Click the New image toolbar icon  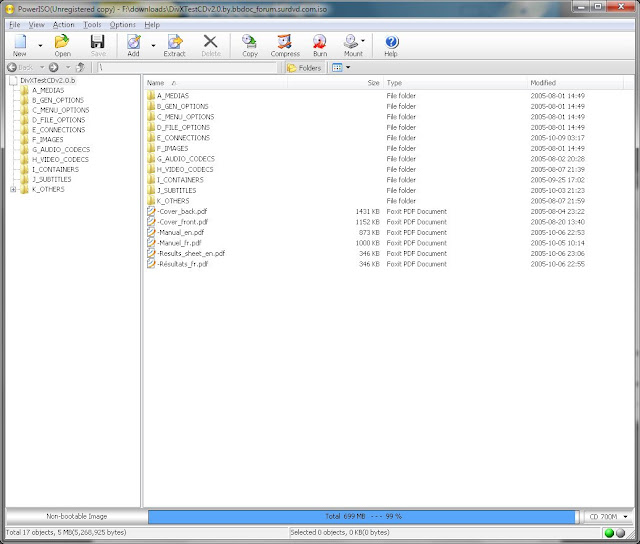pyautogui.click(x=20, y=45)
